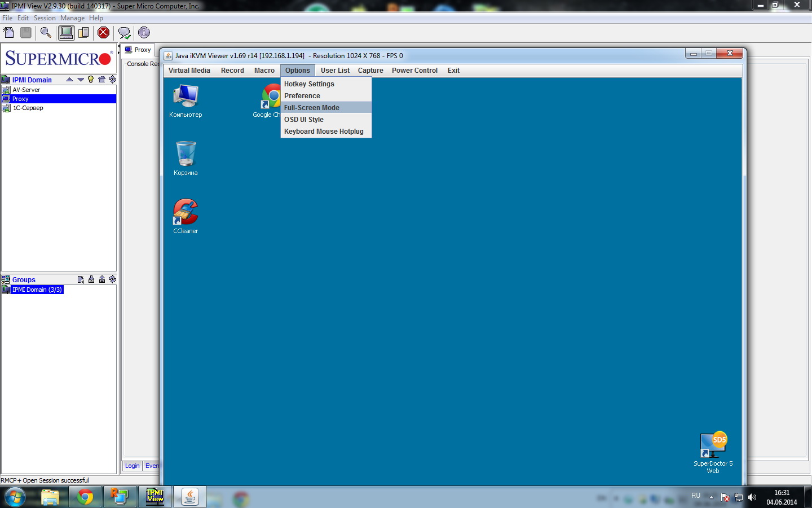Click the new configuration file toolbar icon
This screenshot has width=812, height=508.
(x=9, y=33)
